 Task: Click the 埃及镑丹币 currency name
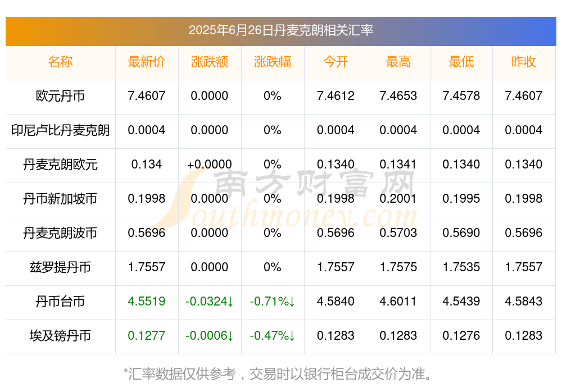[60, 336]
